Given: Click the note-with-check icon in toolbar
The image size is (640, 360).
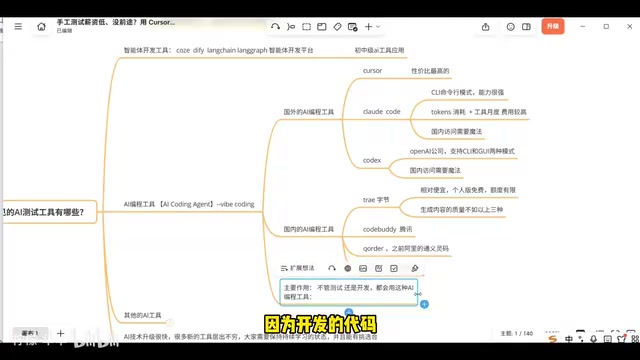Looking at the screenshot, I should click(353, 27).
